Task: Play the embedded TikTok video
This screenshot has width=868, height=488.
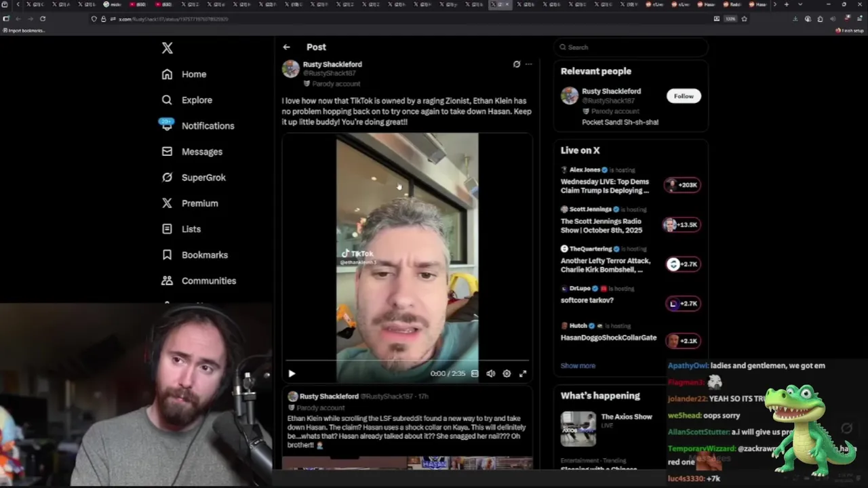Action: (292, 373)
